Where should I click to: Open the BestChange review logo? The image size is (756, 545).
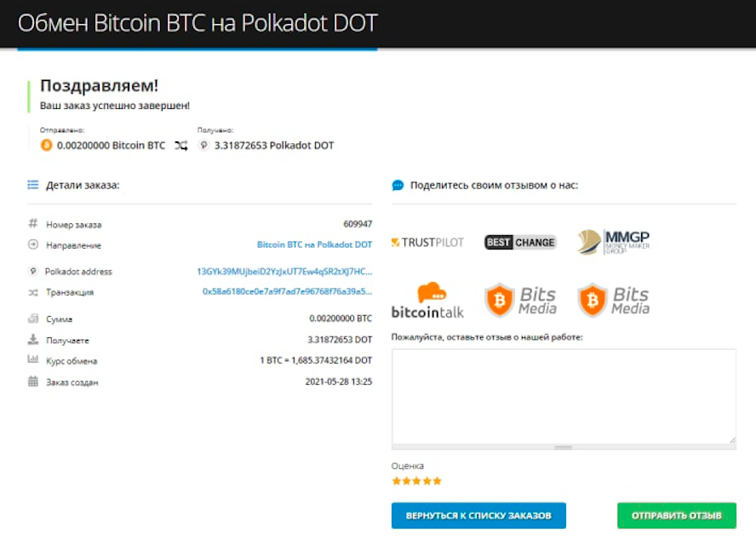[x=520, y=242]
